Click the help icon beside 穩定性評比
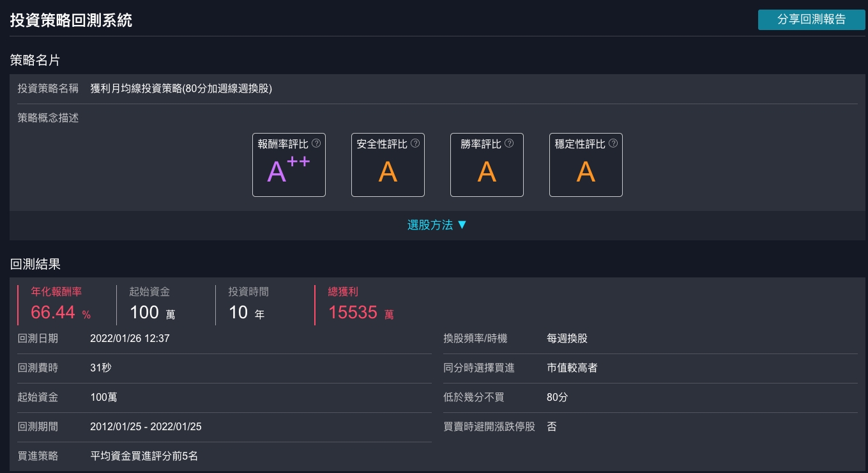Screen dimensions: 868x473 [613, 144]
